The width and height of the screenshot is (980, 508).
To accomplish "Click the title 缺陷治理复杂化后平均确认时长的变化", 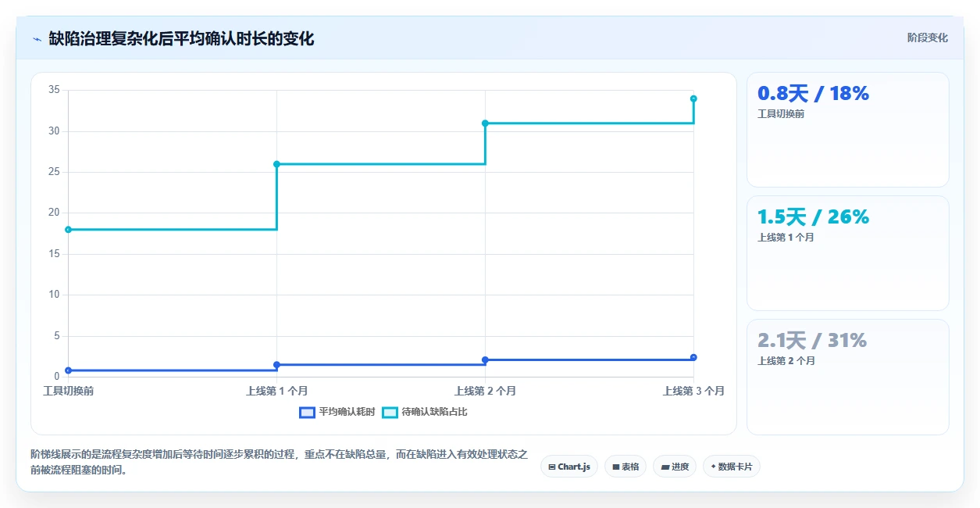I will 181,38.
